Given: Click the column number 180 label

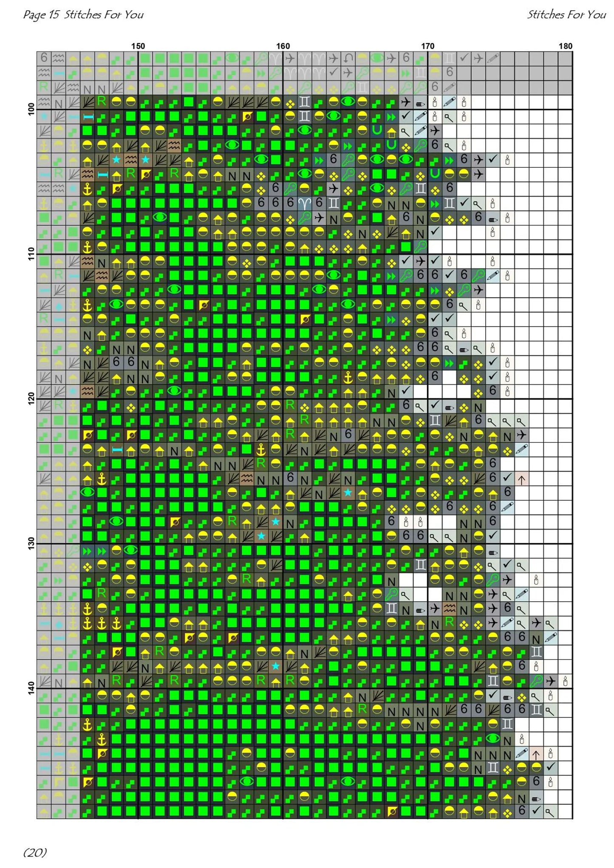Looking at the screenshot, I should [565, 46].
